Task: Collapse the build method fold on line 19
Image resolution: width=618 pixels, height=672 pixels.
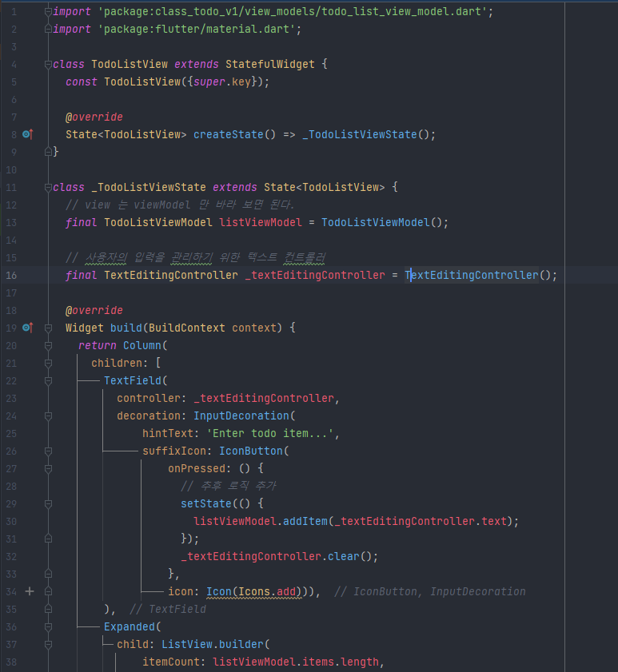Action: point(49,328)
